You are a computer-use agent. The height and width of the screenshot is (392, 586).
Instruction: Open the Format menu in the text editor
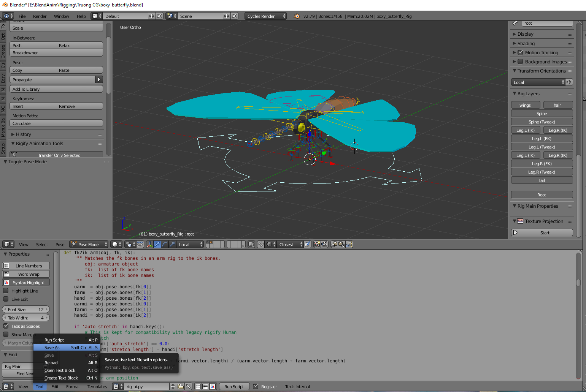(73, 386)
